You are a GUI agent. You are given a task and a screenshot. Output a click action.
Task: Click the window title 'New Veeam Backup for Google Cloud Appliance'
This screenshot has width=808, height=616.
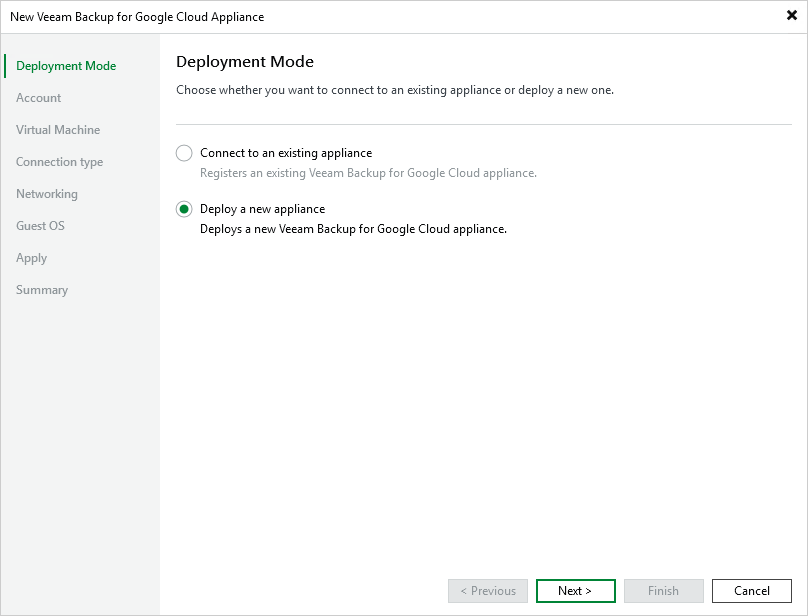click(137, 17)
